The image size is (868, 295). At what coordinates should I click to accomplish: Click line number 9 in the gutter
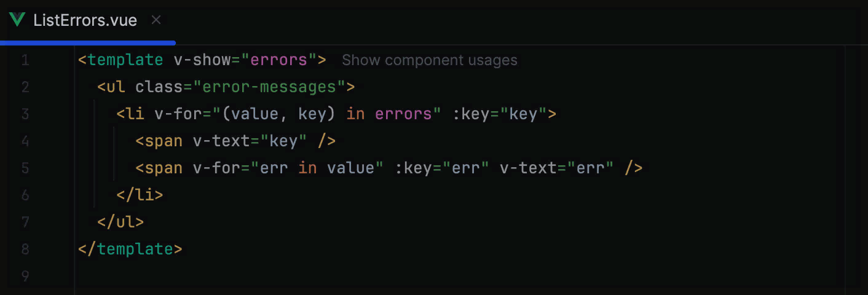click(x=25, y=276)
